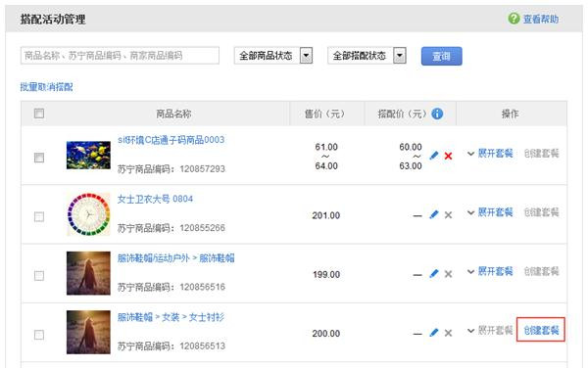Click the fish aquarium product thumbnail
The image size is (588, 368).
point(88,155)
